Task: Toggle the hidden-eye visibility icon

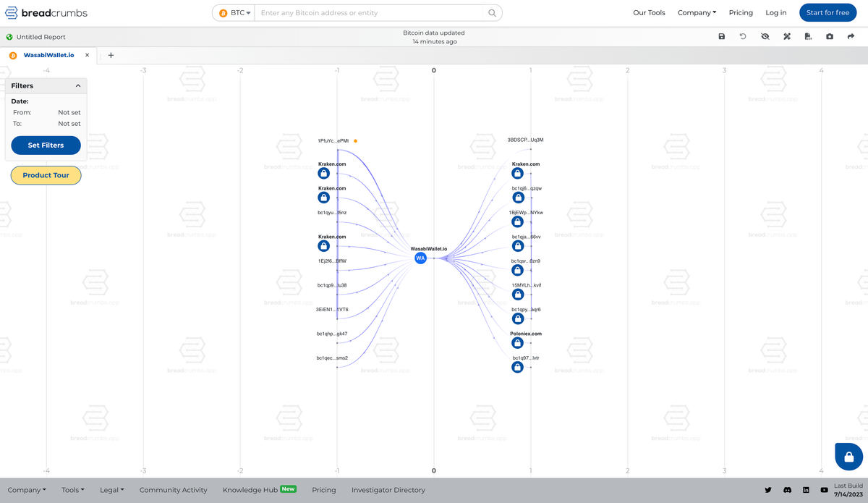Action: pos(765,36)
